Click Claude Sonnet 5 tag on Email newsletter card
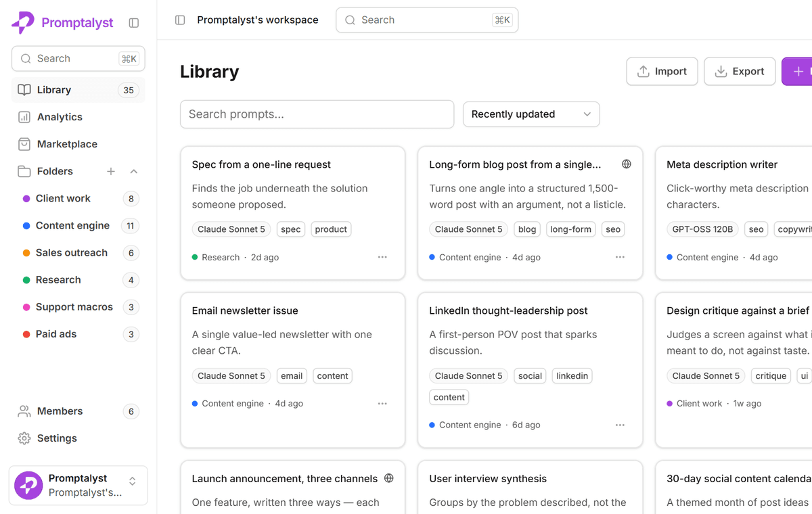 231,375
